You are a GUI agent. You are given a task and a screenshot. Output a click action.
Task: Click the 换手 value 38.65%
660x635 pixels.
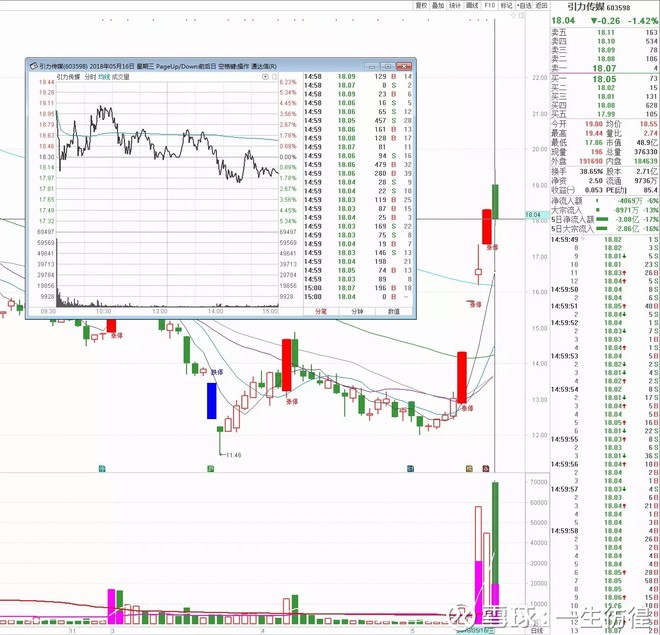(x=591, y=172)
